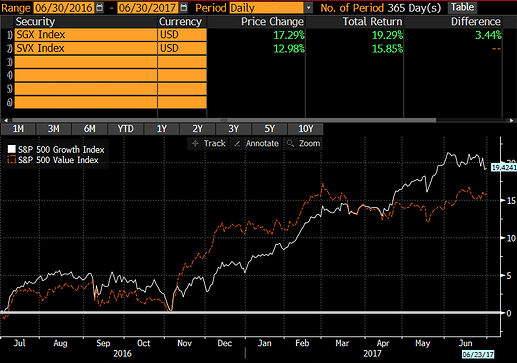Click the Currency column header
Screen dimensions: 517x363
(x=180, y=22)
